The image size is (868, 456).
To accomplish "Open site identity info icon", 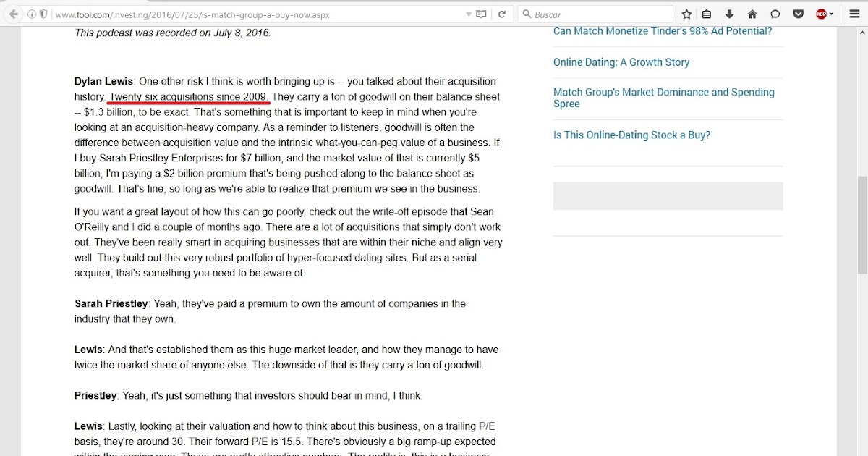I will point(32,14).
